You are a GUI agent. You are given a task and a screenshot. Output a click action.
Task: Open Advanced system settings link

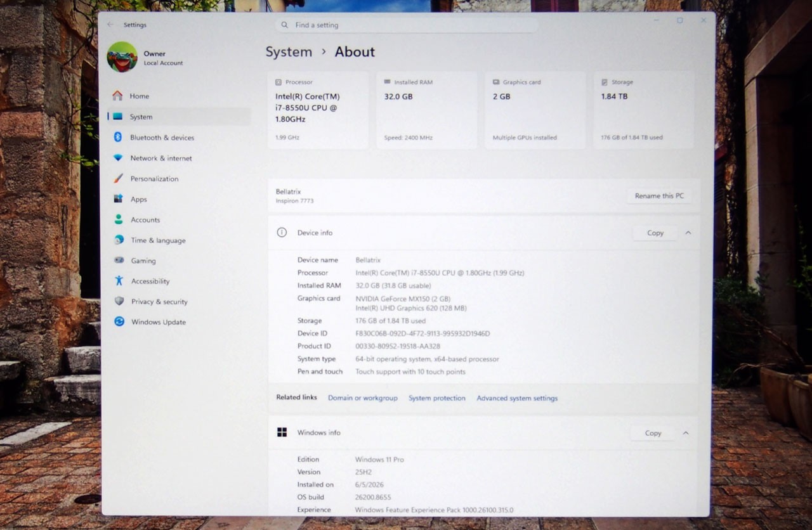517,398
